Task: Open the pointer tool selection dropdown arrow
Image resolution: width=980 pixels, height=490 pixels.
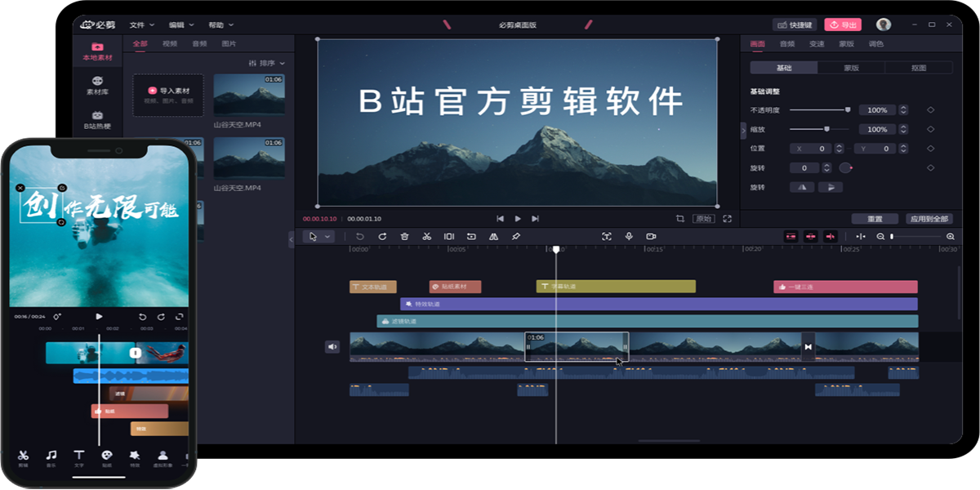Action: click(x=328, y=236)
